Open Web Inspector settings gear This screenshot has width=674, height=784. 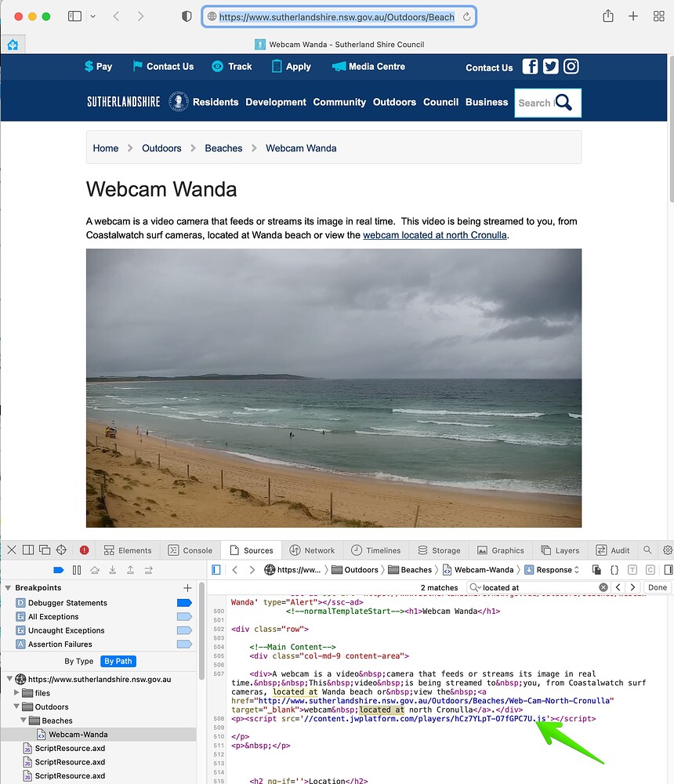[x=668, y=550]
